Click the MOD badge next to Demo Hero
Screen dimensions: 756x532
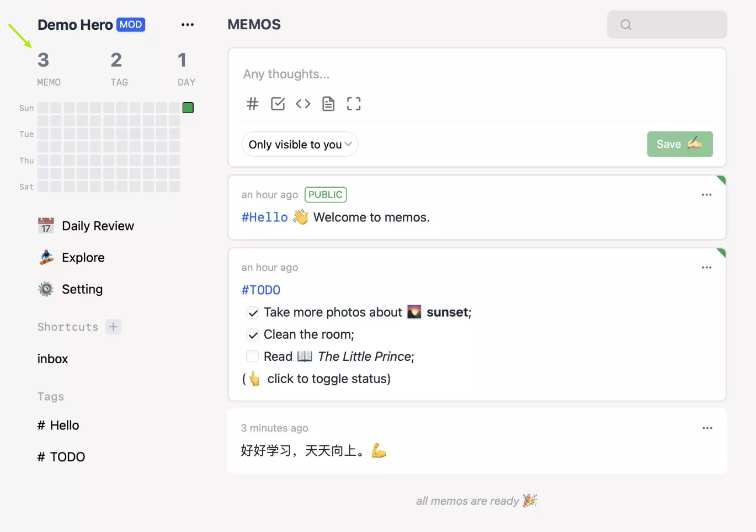point(131,25)
